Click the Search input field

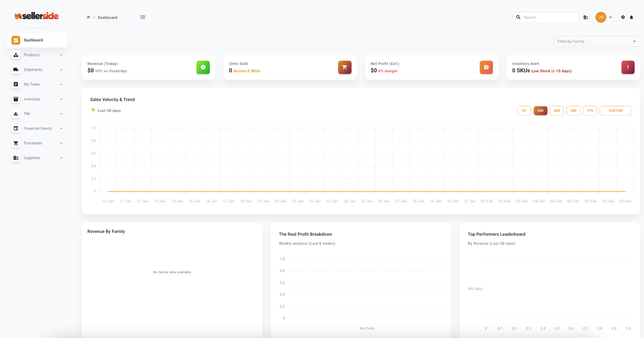coord(545,17)
